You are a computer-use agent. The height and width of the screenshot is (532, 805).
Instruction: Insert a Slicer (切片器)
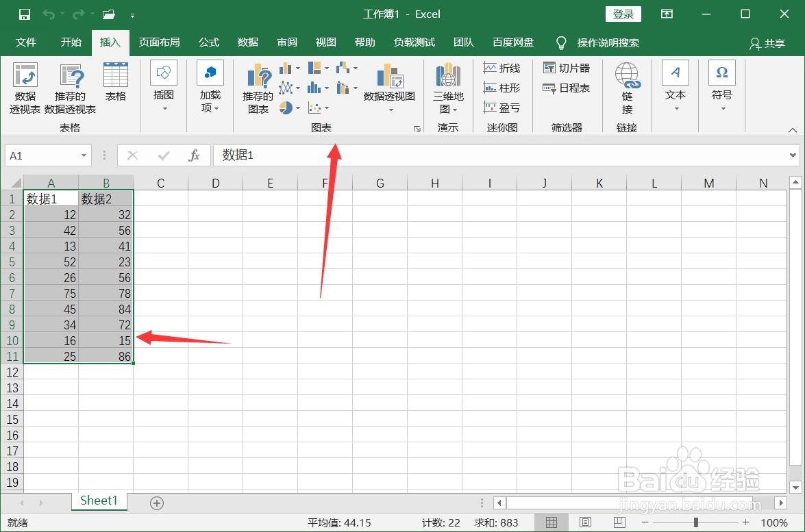point(567,68)
